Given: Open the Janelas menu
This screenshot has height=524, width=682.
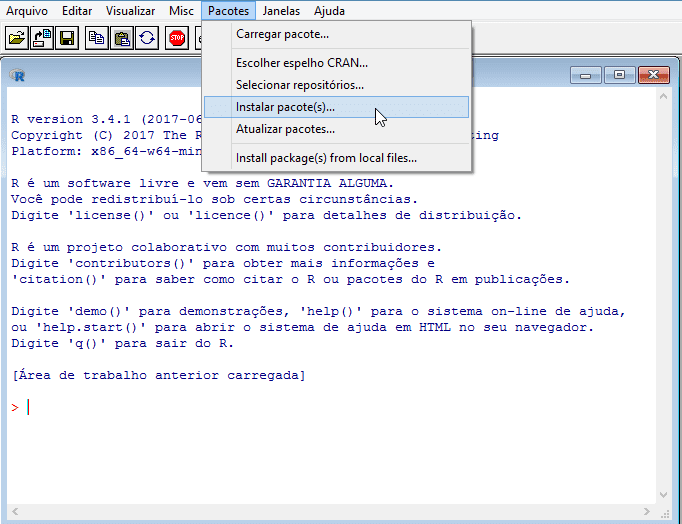Looking at the screenshot, I should 280,11.
